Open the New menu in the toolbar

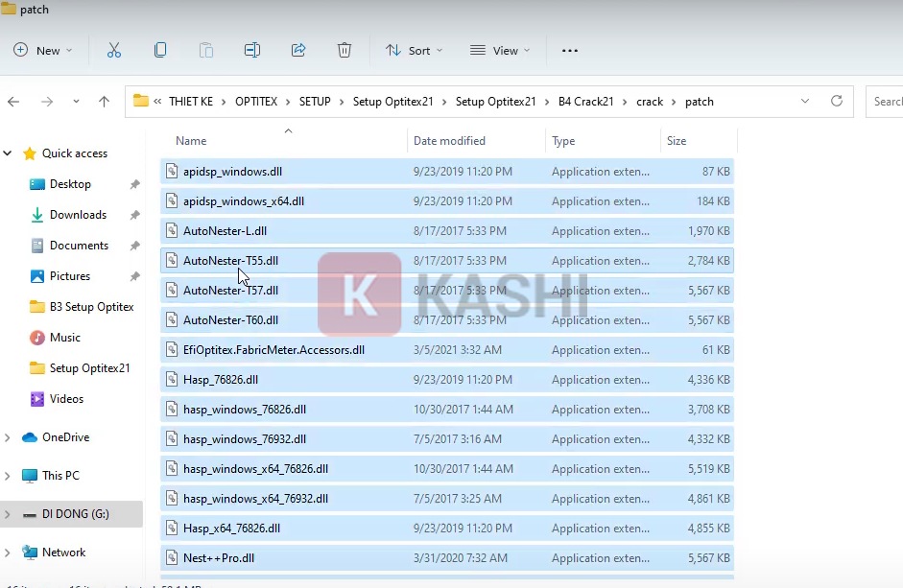(43, 50)
